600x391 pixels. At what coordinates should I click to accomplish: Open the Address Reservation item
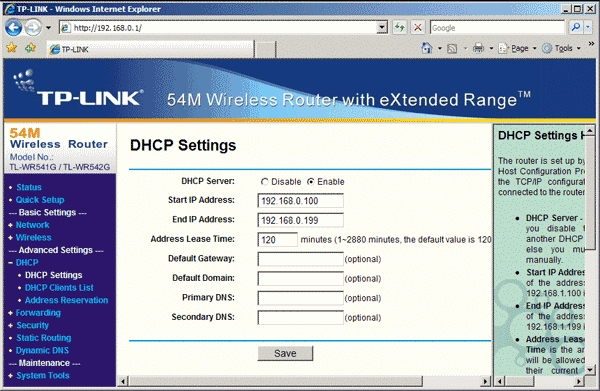coord(67,300)
